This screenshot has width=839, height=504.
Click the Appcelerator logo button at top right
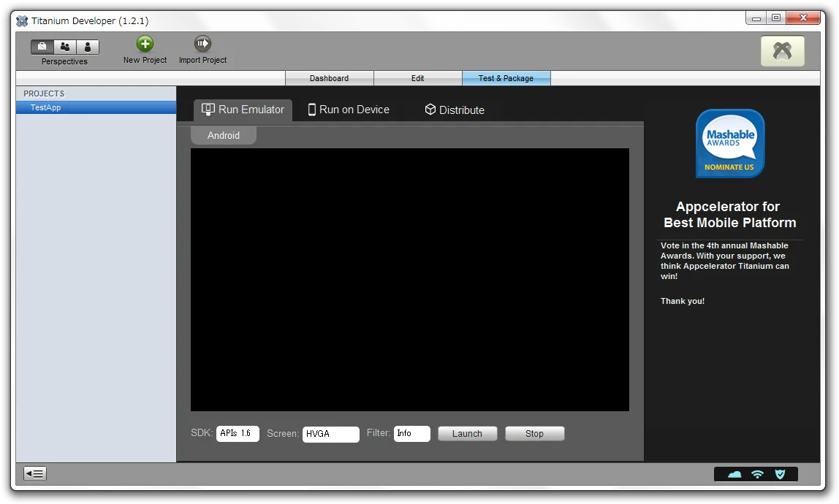click(782, 51)
